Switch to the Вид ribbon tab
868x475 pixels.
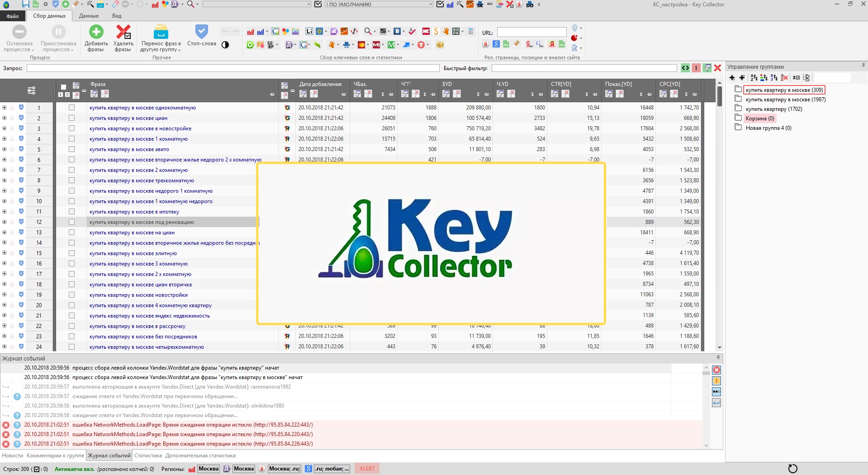pyautogui.click(x=117, y=16)
